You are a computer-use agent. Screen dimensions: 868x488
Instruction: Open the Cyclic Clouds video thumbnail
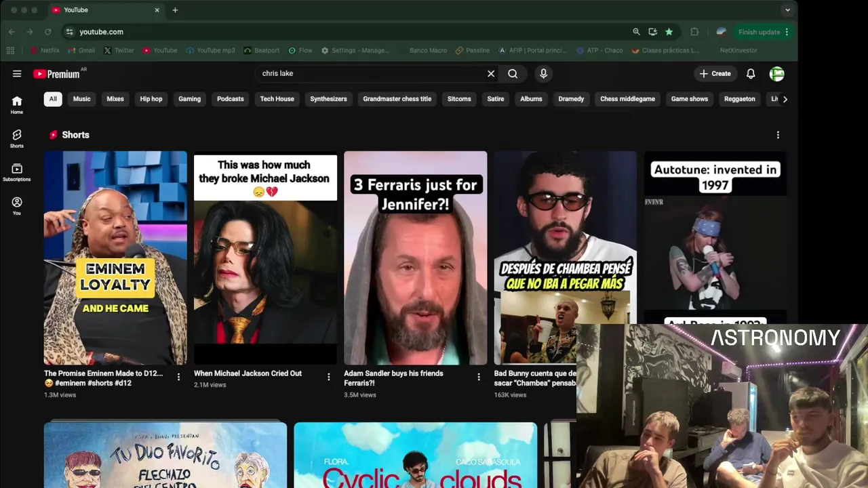tap(415, 455)
